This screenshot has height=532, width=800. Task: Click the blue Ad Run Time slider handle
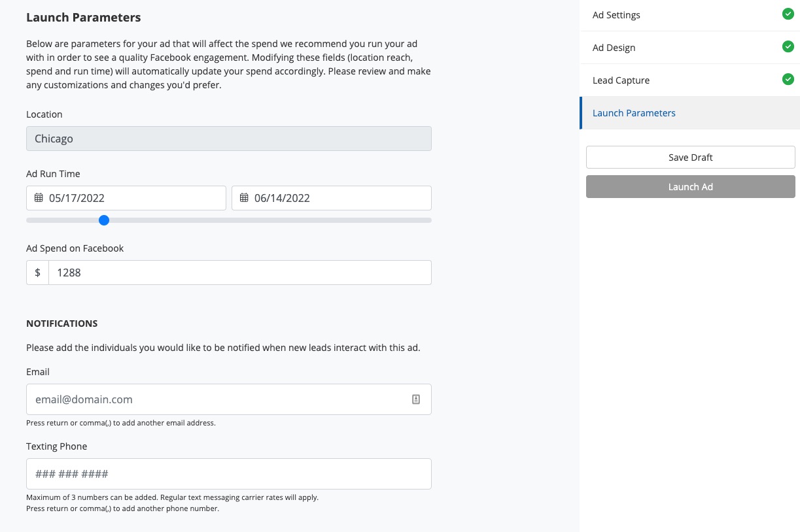(104, 220)
